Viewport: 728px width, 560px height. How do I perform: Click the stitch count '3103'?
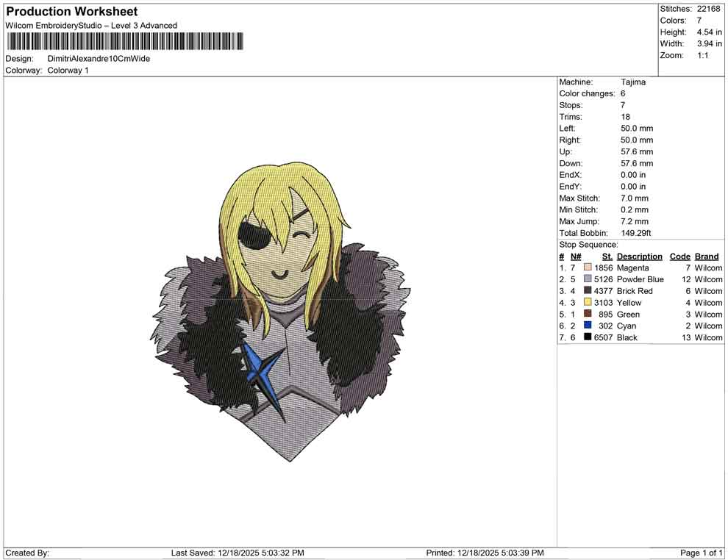603,303
